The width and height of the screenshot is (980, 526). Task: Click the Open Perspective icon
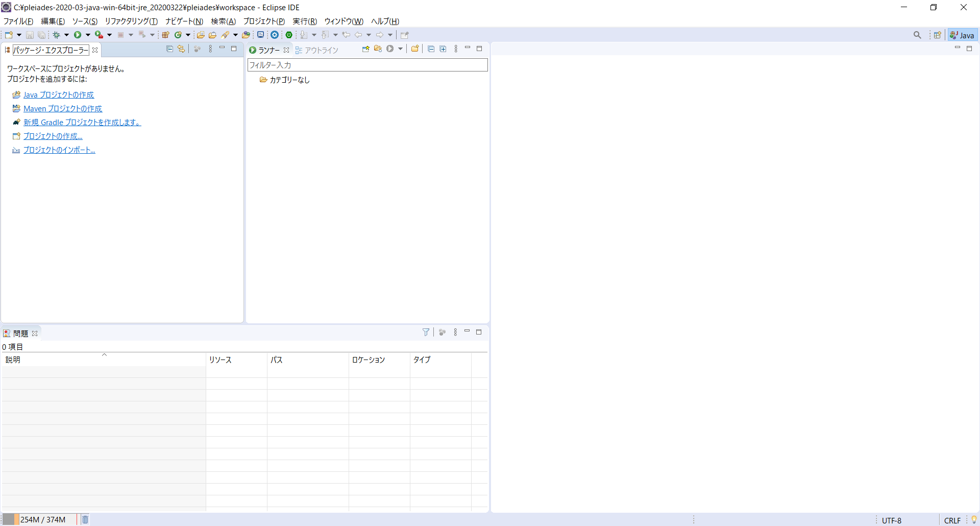pos(938,35)
